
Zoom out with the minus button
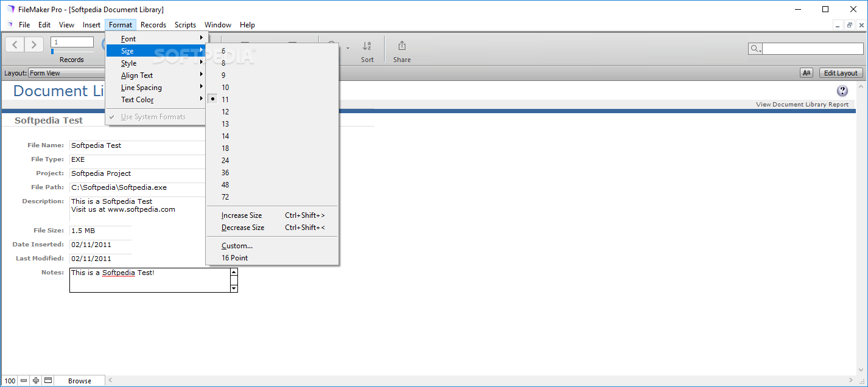pyautogui.click(x=24, y=380)
